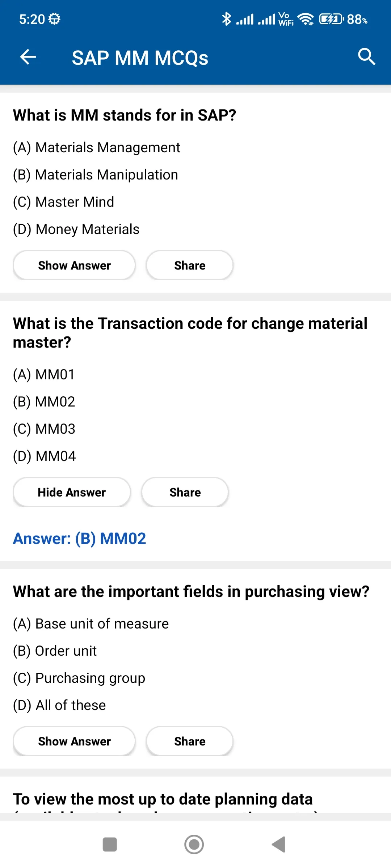Hide answer for transaction code question
Viewport: 391px width, 868px height.
[72, 492]
